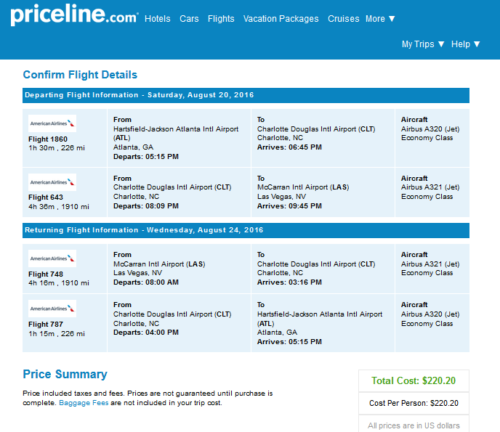Expand the More dropdown menu
The width and height of the screenshot is (500, 432).
[x=380, y=19]
